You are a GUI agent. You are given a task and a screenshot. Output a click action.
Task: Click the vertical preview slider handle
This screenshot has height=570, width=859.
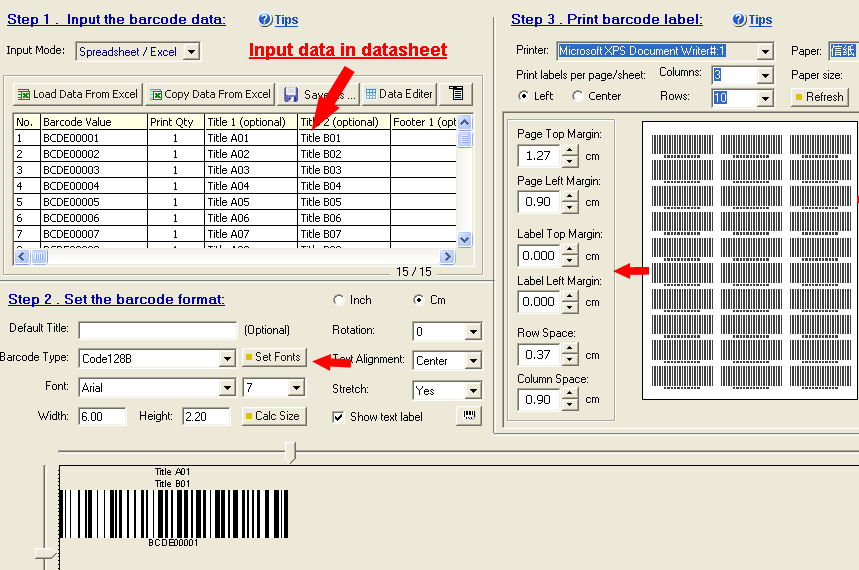click(x=45, y=554)
